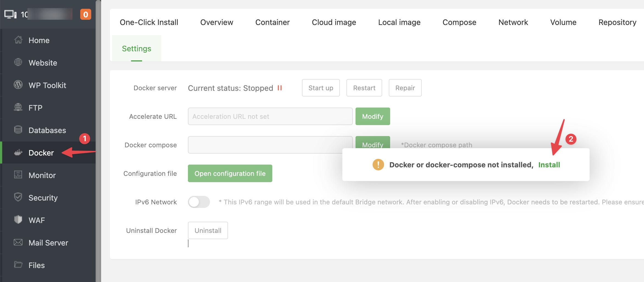Click the green Install link
This screenshot has height=282, width=644.
point(549,165)
